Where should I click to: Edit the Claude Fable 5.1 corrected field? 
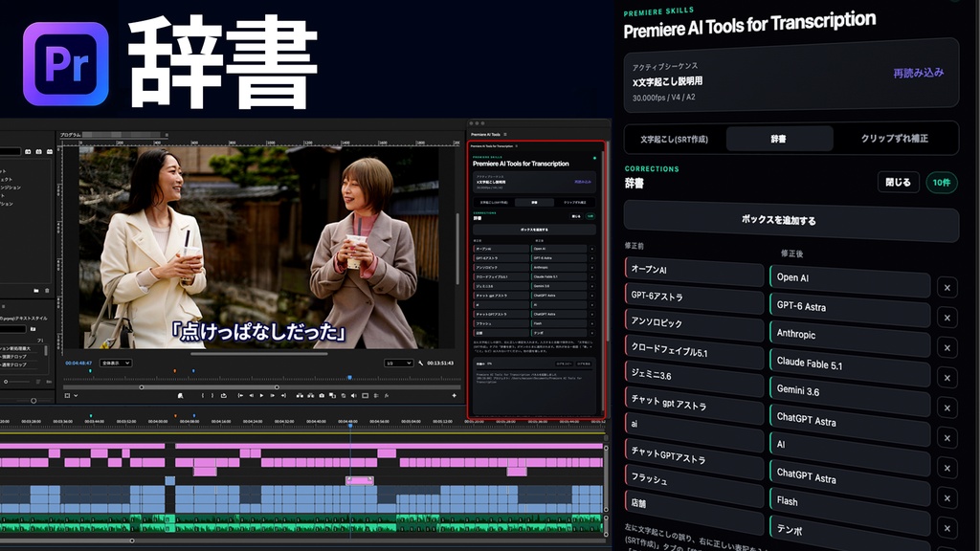coord(850,364)
